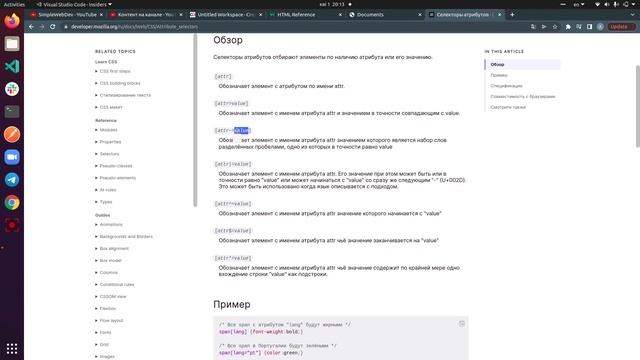The image size is (640, 360).
Task: Open Google Chrome from the dock
Action: coord(12,202)
